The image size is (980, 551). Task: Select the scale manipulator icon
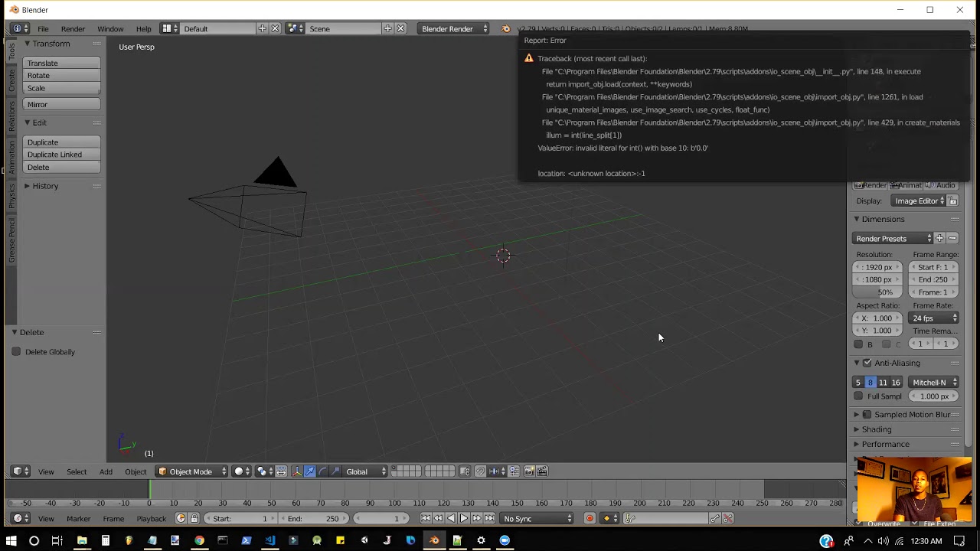(x=335, y=471)
